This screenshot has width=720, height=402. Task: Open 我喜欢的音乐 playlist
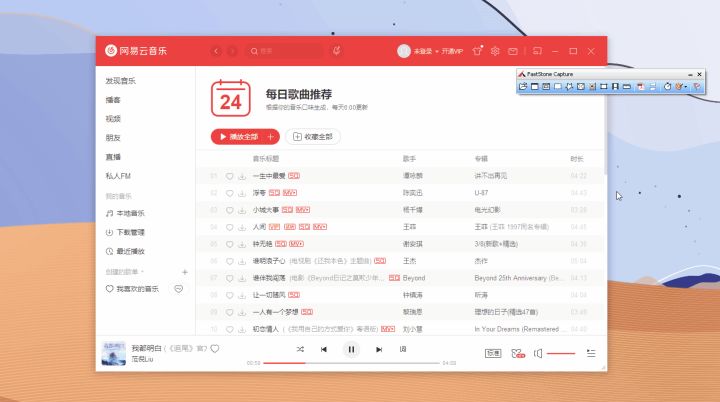132,289
